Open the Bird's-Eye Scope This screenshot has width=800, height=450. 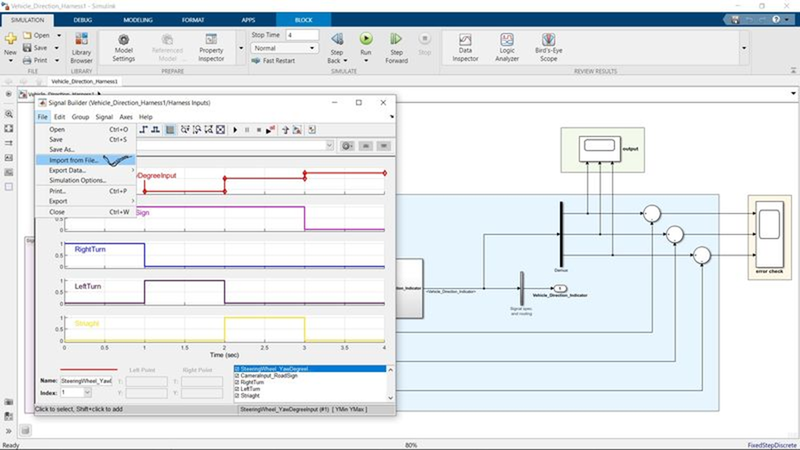[548, 47]
